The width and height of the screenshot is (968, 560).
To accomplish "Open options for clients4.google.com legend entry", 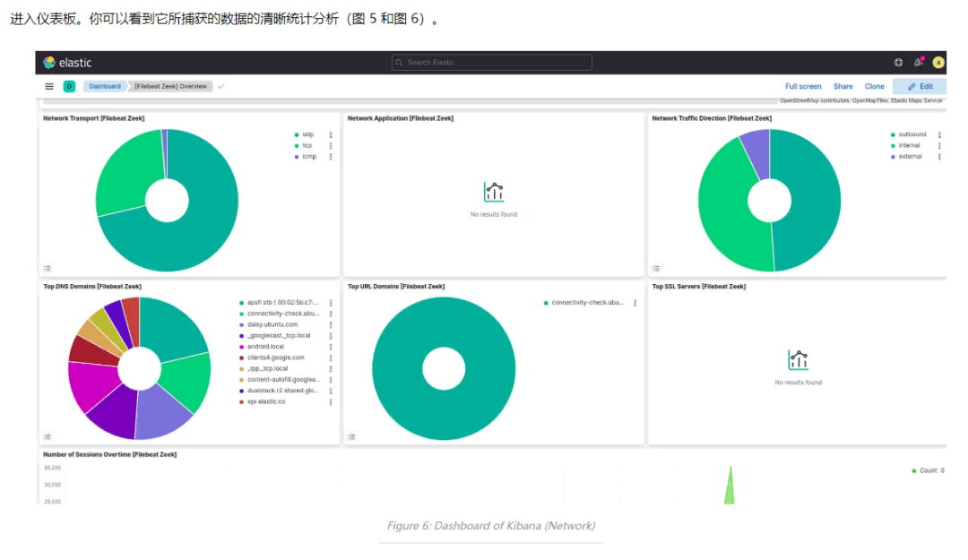I will (331, 358).
